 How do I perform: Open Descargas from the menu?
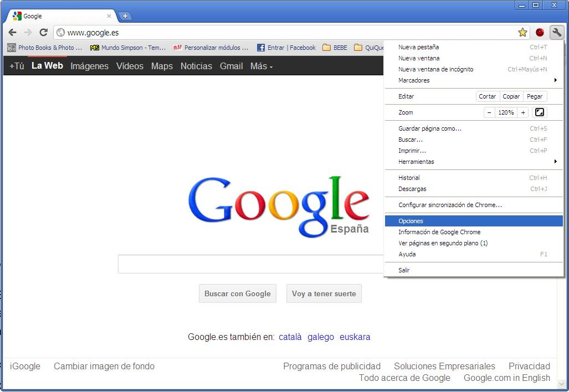click(474, 189)
